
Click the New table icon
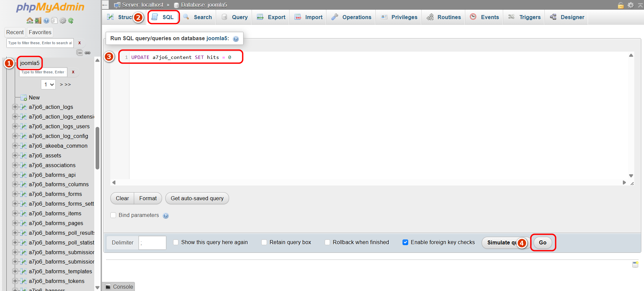point(23,97)
